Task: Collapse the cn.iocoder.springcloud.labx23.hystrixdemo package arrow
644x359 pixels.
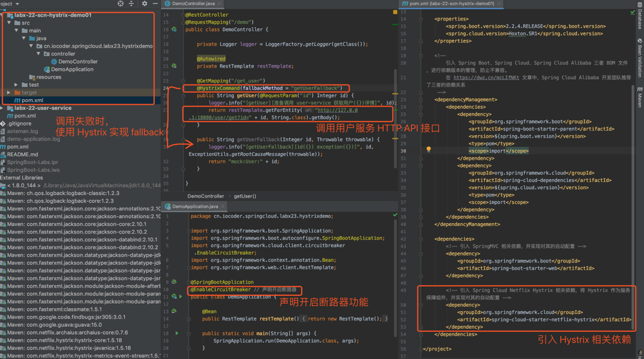Action: click(x=31, y=46)
